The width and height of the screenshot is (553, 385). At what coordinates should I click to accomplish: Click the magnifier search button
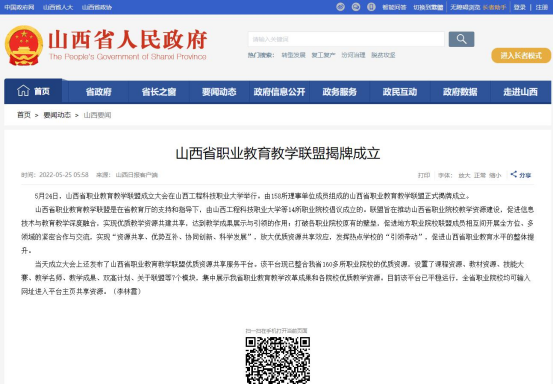pos(461,39)
